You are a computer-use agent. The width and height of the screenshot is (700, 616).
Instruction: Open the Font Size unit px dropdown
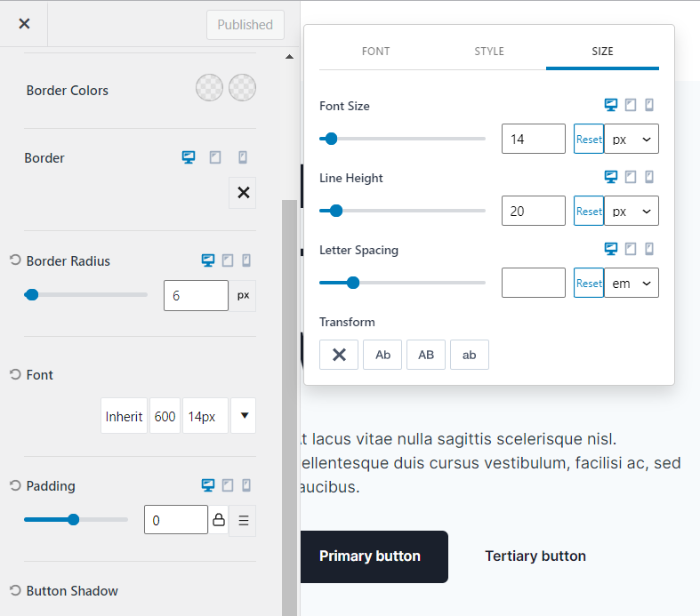[x=632, y=140]
